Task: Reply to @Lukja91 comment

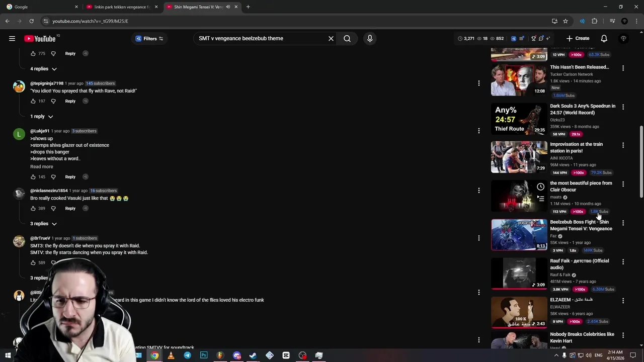Action: (70, 177)
